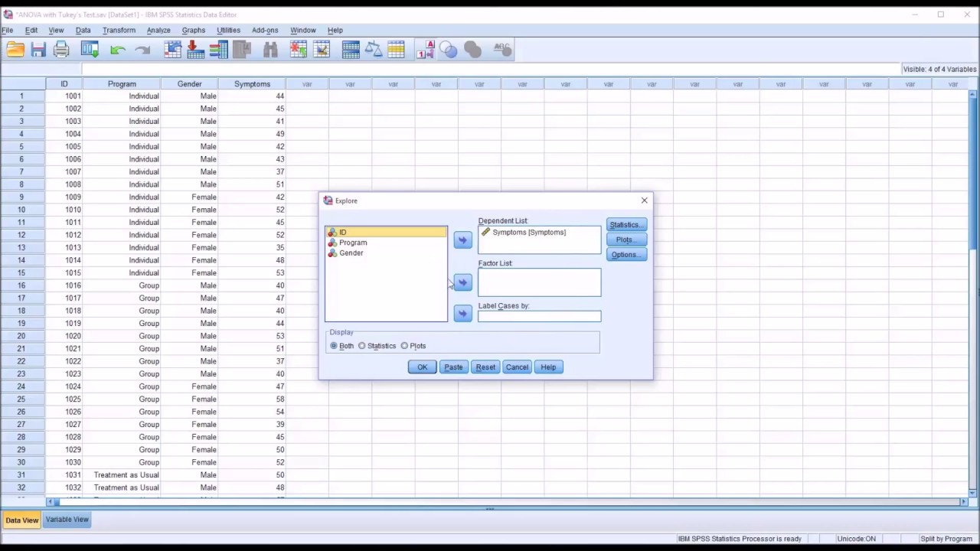Viewport: 980px width, 551px height.
Task: Open the Data menu
Action: pyautogui.click(x=83, y=30)
